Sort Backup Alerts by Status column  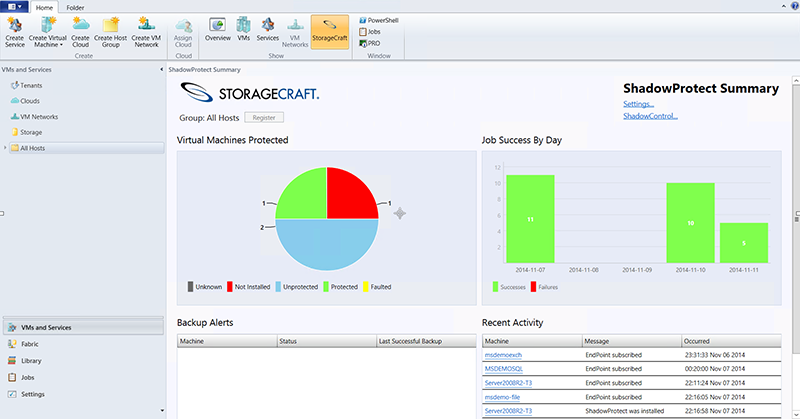[x=327, y=341]
